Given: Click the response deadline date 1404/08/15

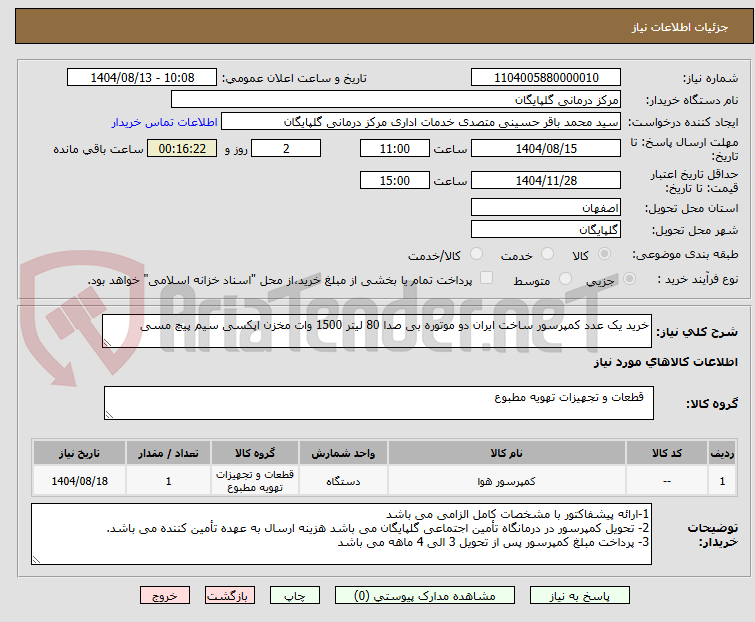Looking at the screenshot, I should (546, 148).
